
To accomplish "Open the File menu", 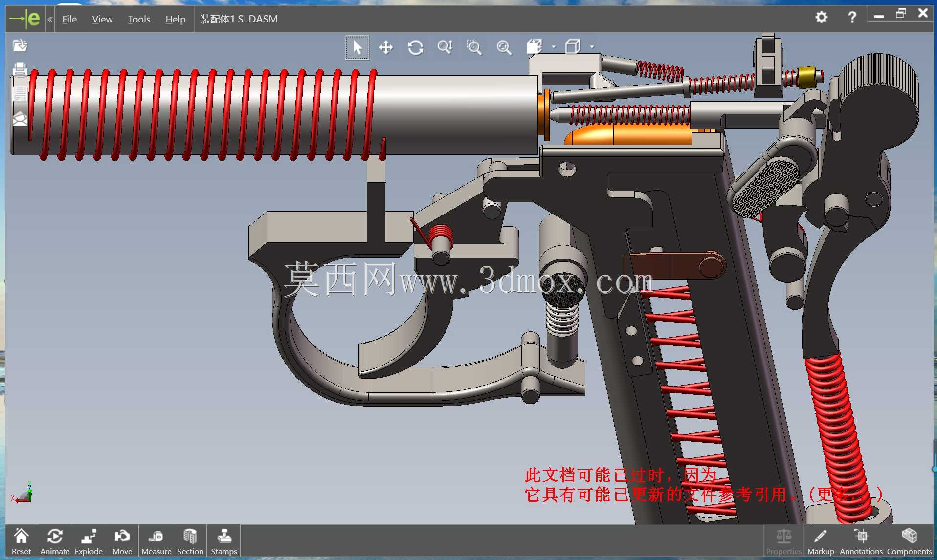I will coord(69,19).
